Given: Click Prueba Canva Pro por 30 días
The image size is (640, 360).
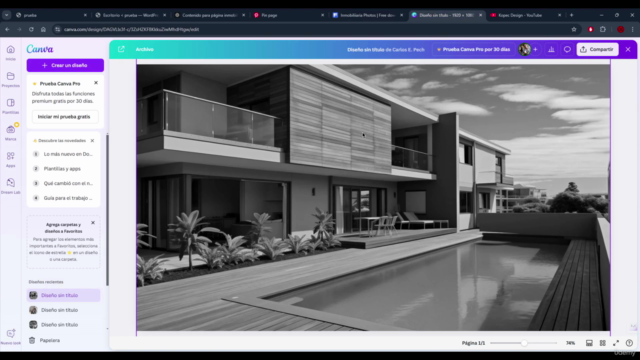Looking at the screenshot, I should [x=473, y=49].
